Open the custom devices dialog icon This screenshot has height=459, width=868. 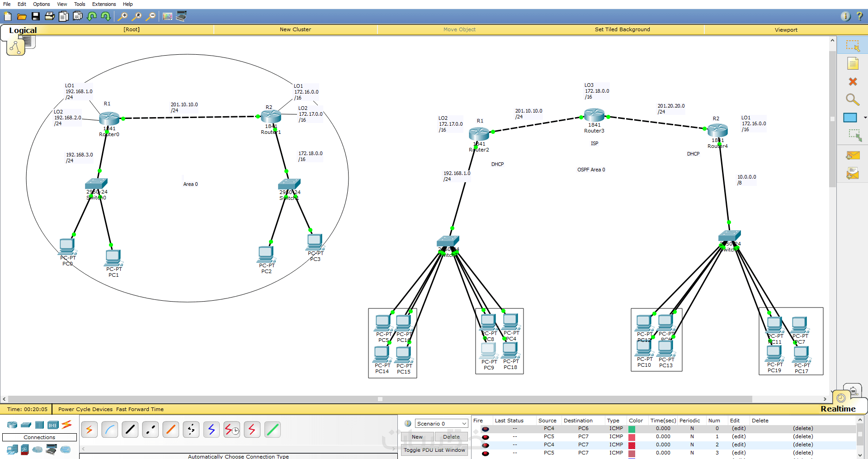181,17
